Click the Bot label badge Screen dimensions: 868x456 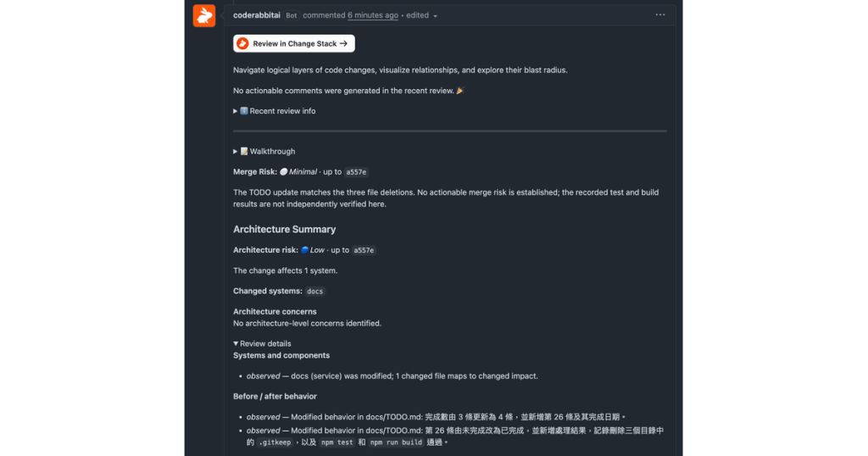pos(292,15)
